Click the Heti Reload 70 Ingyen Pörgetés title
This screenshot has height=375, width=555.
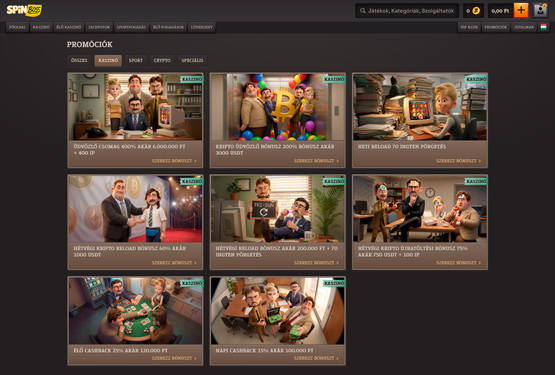(x=402, y=147)
